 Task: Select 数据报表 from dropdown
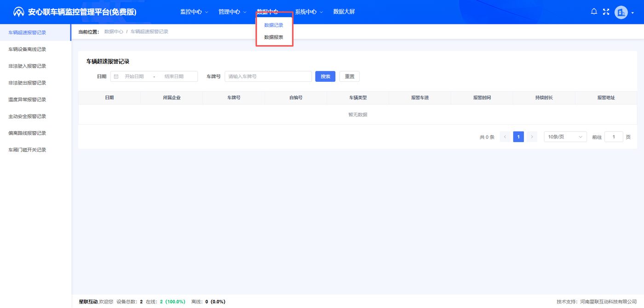coord(274,37)
